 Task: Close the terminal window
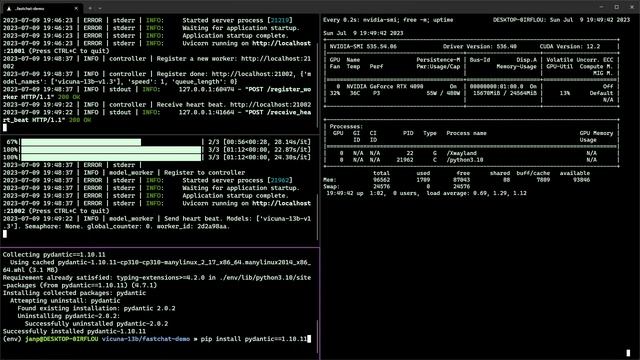[631, 7]
